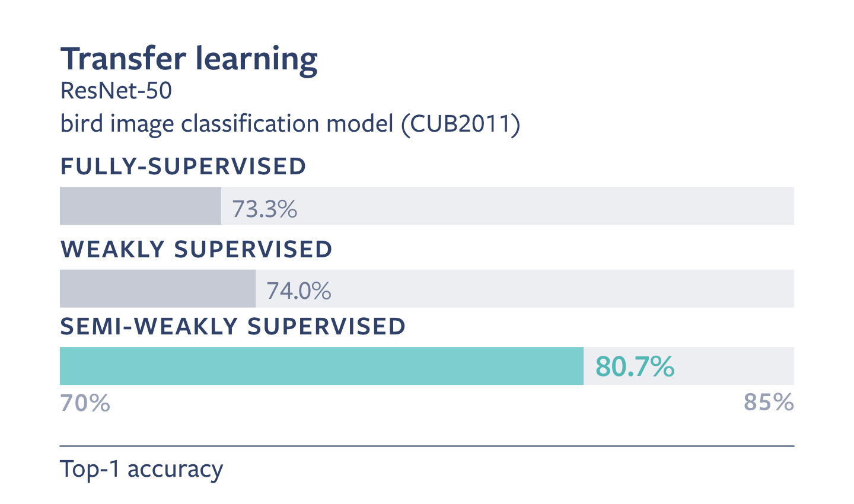The image size is (854, 504).
Task: Click the 85% axis maximum label
Action: pyautogui.click(x=769, y=402)
